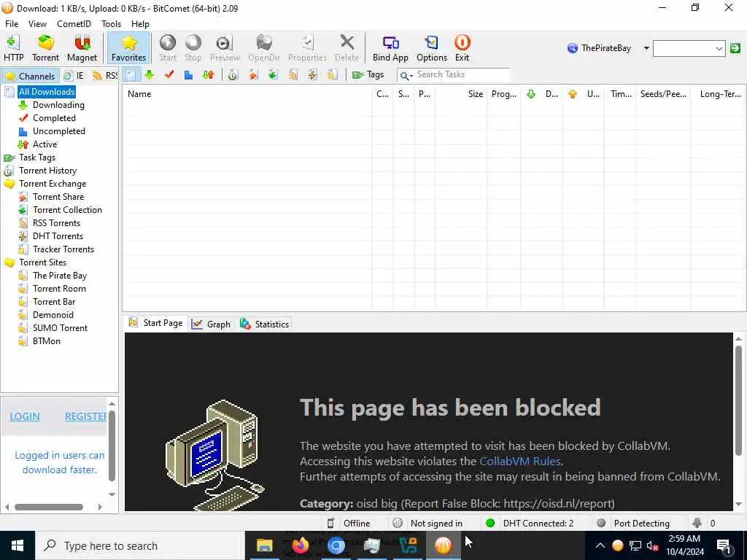Open the Tools menu

click(111, 24)
